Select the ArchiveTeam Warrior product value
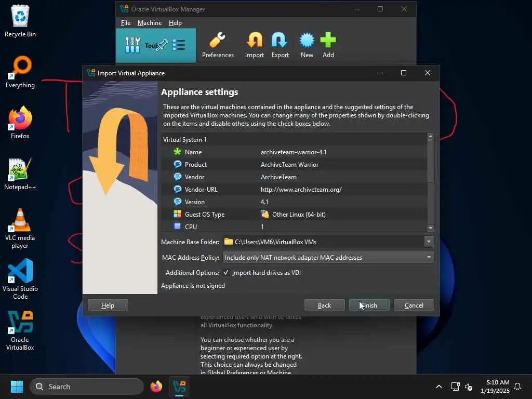This screenshot has height=399, width=532. coord(289,165)
